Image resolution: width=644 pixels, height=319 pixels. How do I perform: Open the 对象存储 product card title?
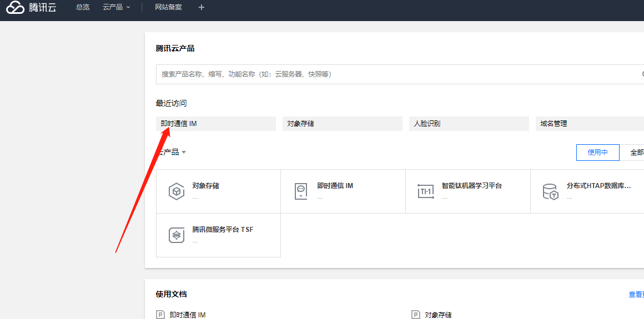(206, 185)
